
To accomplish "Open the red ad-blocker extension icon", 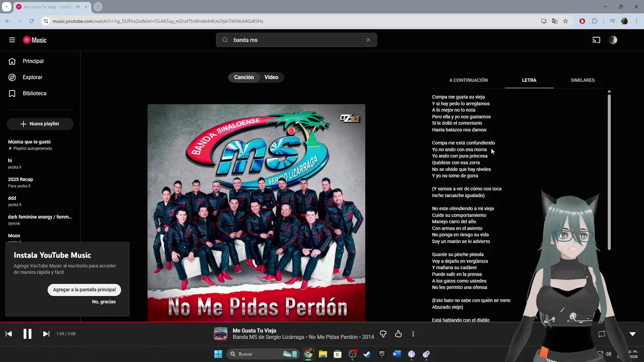I will pos(582,21).
